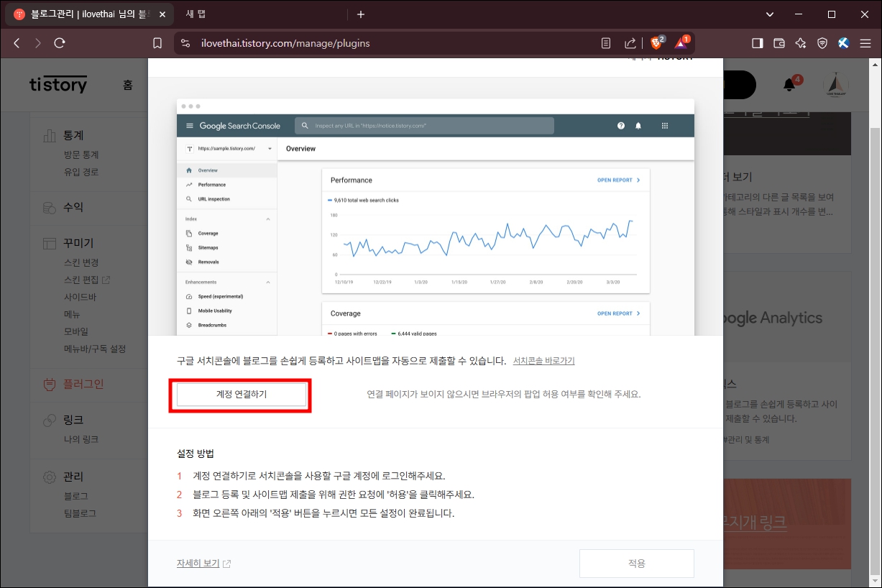Viewport: 882px width, 588px height.
Task: Open the blue K extension icon
Action: point(844,43)
